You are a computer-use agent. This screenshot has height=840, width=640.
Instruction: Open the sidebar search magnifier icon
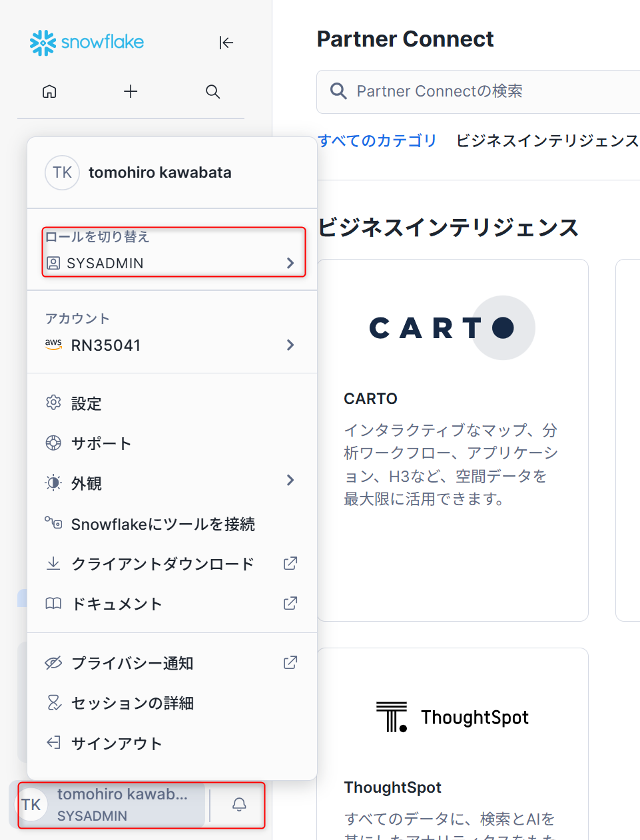click(x=212, y=91)
